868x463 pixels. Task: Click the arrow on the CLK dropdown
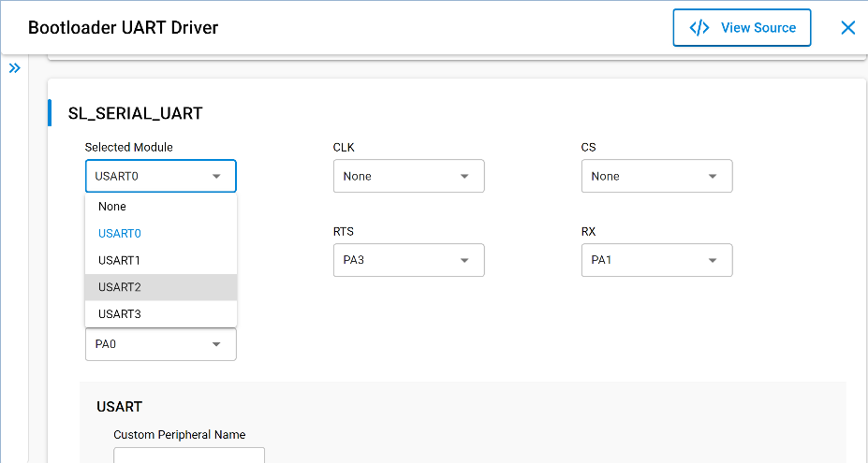point(464,176)
